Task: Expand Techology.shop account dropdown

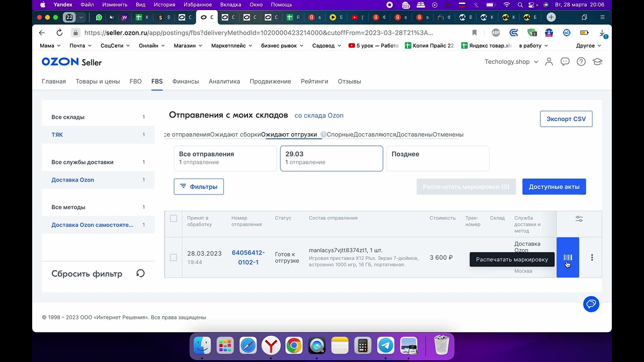Action: 511,62
